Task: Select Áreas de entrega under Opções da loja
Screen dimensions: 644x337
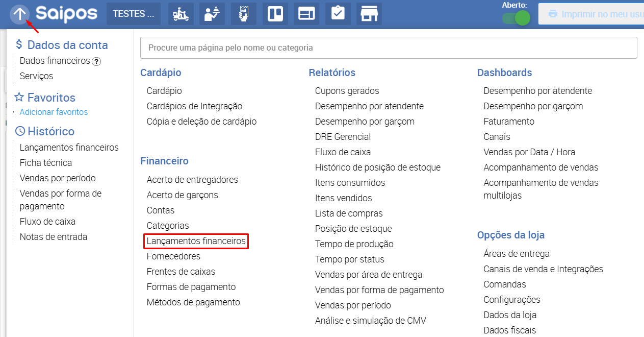Action: click(517, 254)
